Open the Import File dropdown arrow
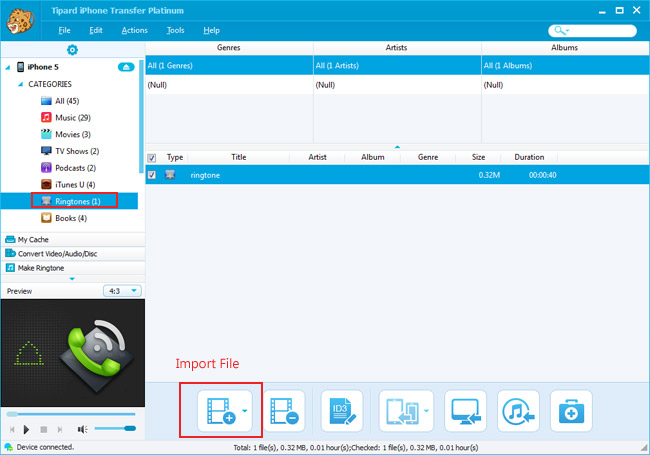650x455 pixels. click(245, 411)
